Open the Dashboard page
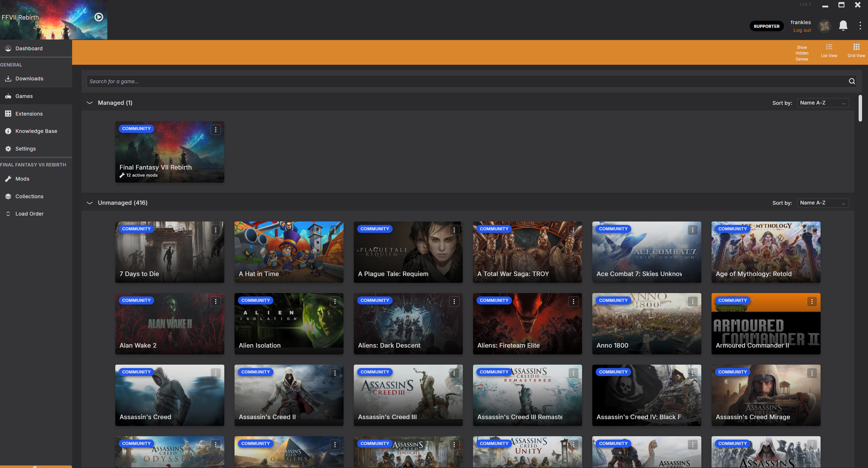 [36, 49]
